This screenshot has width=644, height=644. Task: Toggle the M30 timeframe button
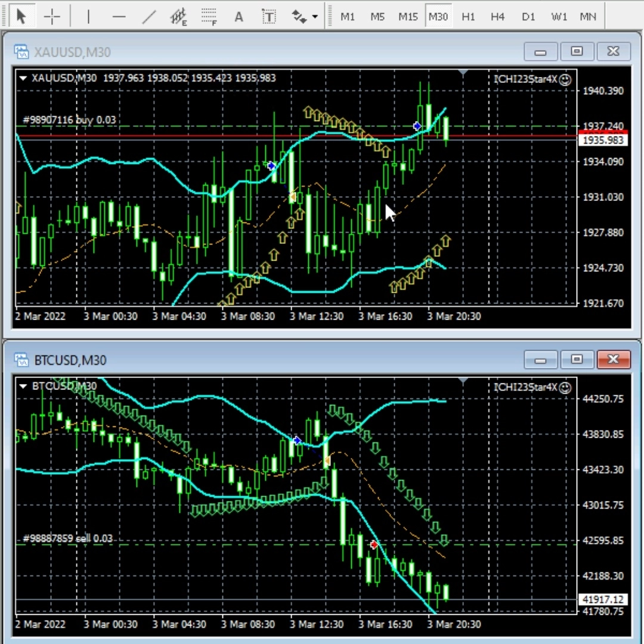point(438,17)
